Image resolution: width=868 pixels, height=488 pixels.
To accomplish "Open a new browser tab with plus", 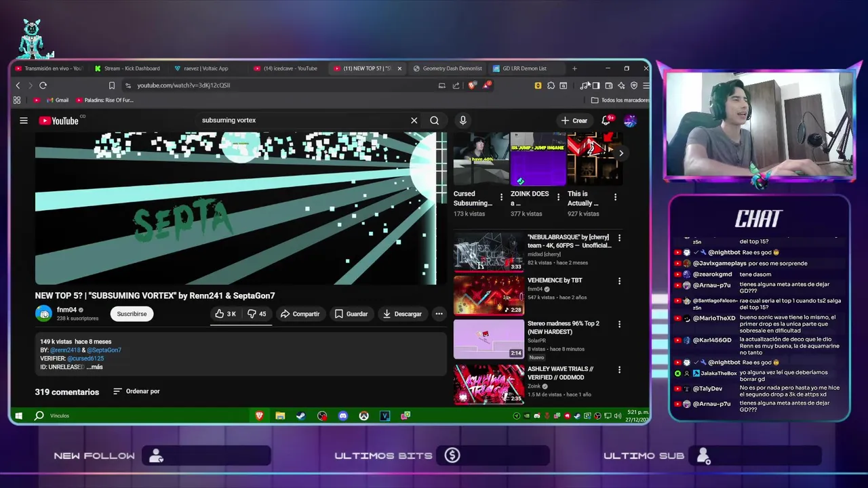I will (x=574, y=68).
